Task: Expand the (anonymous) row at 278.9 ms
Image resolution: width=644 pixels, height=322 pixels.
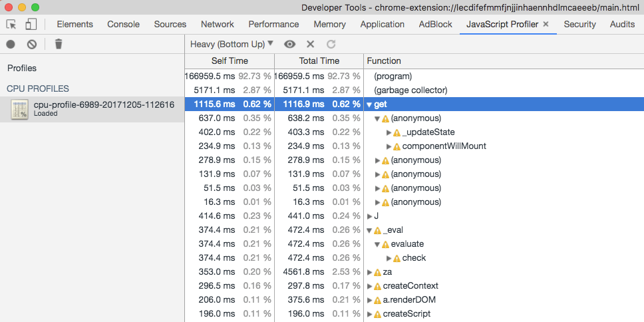Action: (377, 160)
